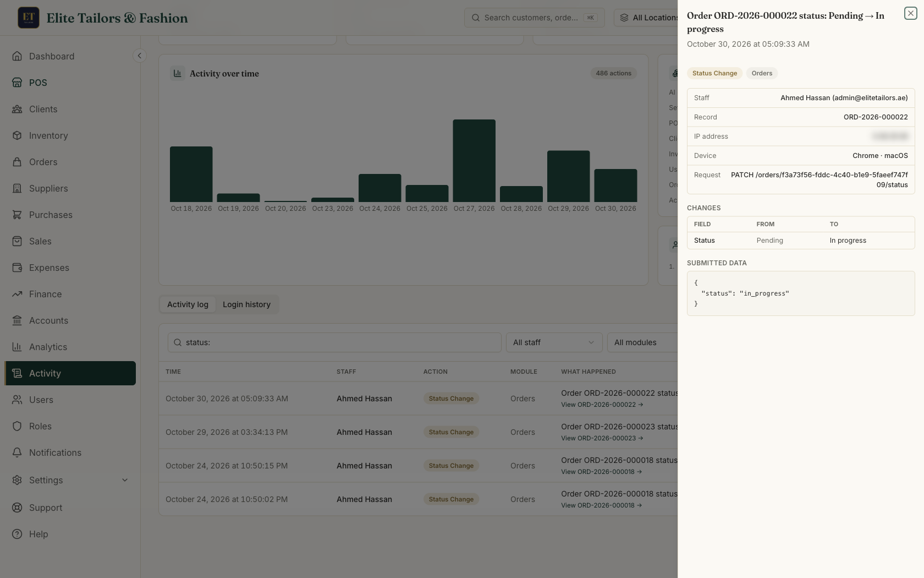
Task: Open Notifications bell in sidebar
Action: click(x=17, y=452)
